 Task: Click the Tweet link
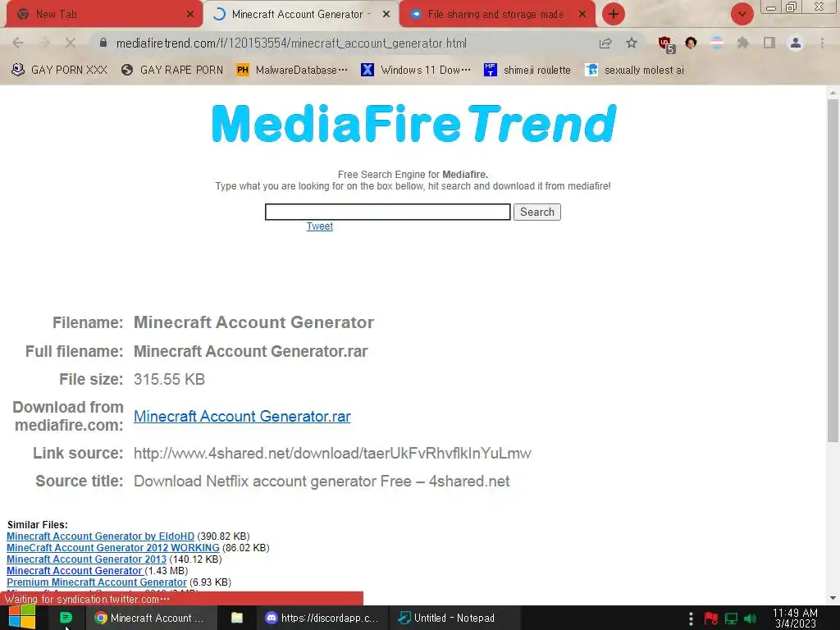point(319,226)
